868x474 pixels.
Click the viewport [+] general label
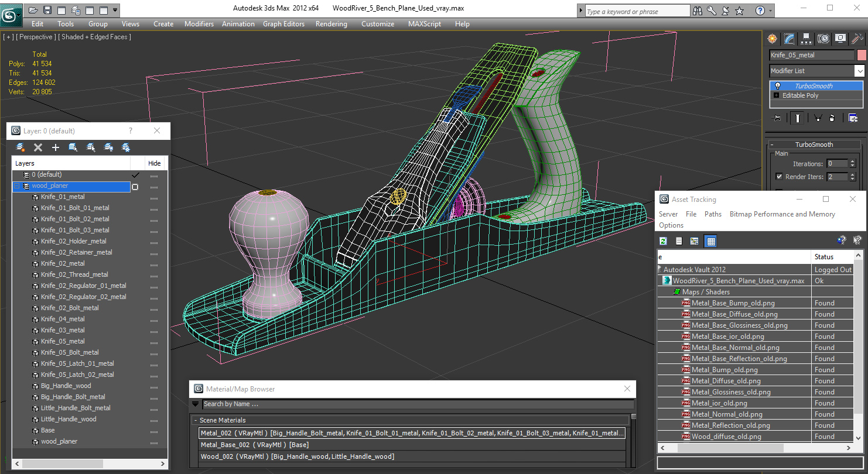8,37
